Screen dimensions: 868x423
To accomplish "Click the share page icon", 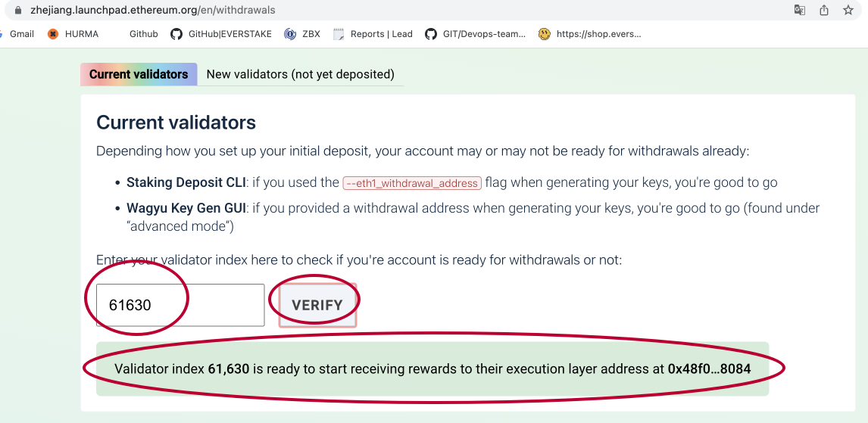I will pos(824,10).
